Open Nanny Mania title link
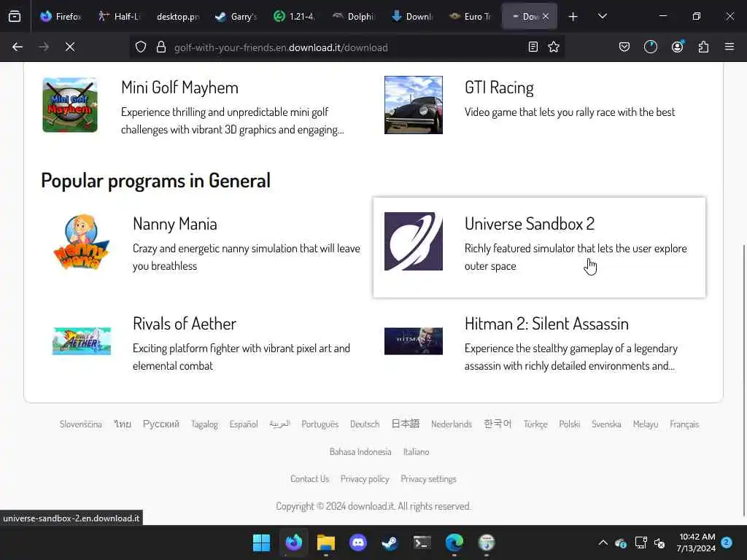The width and height of the screenshot is (747, 560). pyautogui.click(x=175, y=224)
